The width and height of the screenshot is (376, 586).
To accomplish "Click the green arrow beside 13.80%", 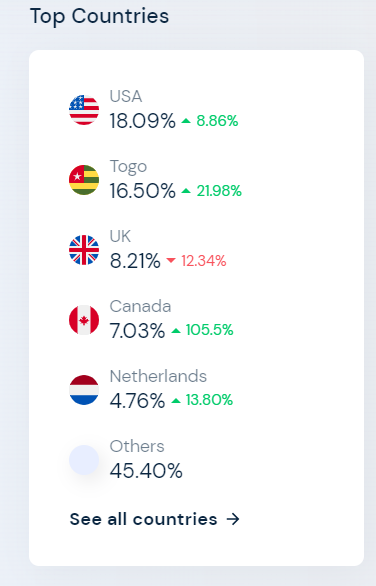I will [176, 401].
